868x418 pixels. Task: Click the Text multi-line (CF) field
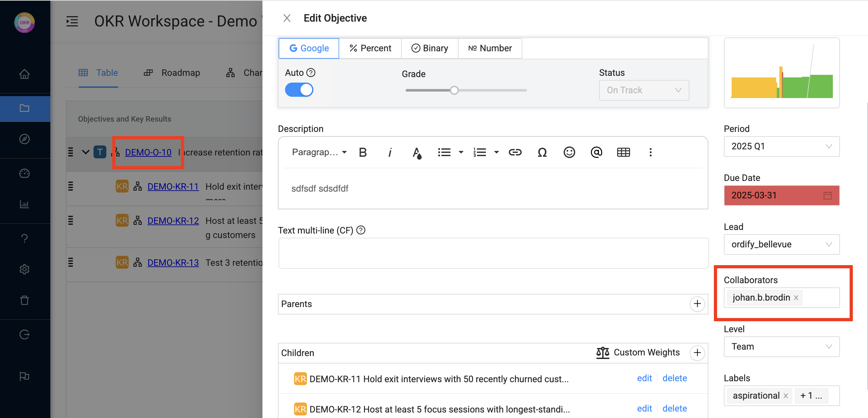click(x=493, y=253)
